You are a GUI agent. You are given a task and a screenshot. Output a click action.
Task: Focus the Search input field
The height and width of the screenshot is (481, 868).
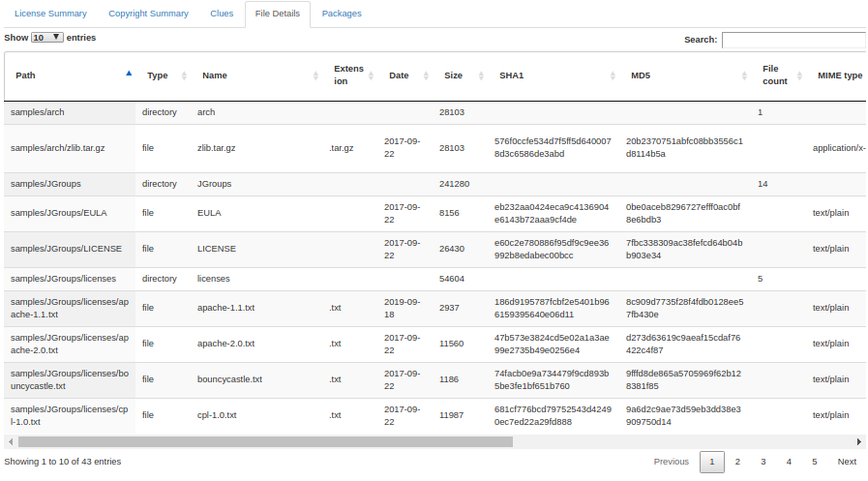793,40
